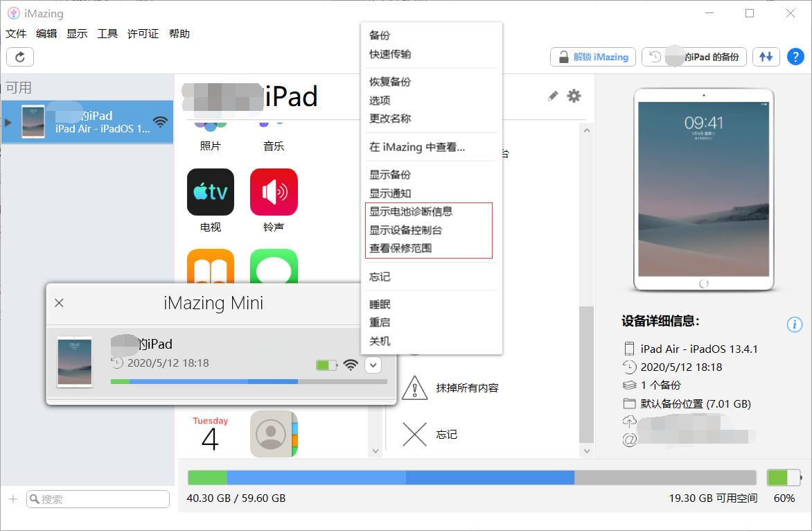This screenshot has height=531, width=812.
Task: Click the refresh devices icon
Action: pos(19,57)
